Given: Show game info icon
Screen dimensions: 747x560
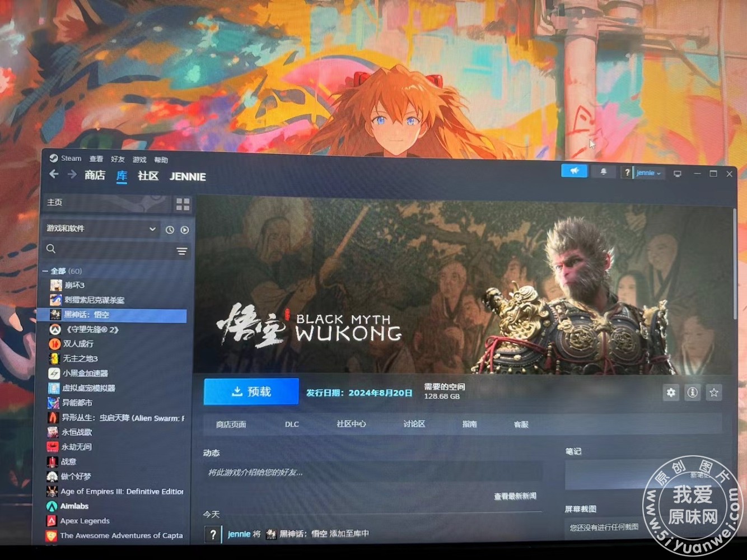Looking at the screenshot, I should 692,393.
